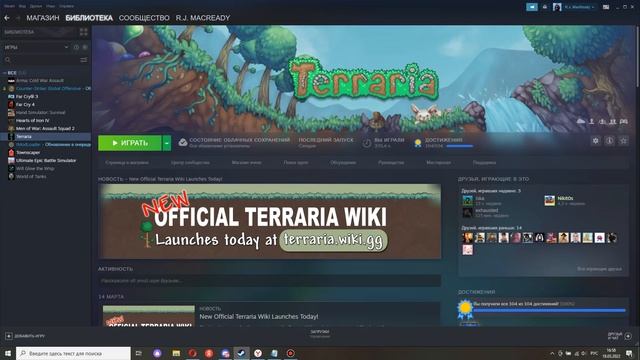Open Windows Start menu

coord(7,353)
